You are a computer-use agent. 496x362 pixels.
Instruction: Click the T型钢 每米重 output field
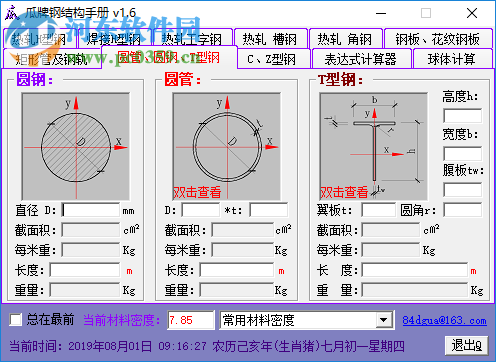[x=391, y=250]
